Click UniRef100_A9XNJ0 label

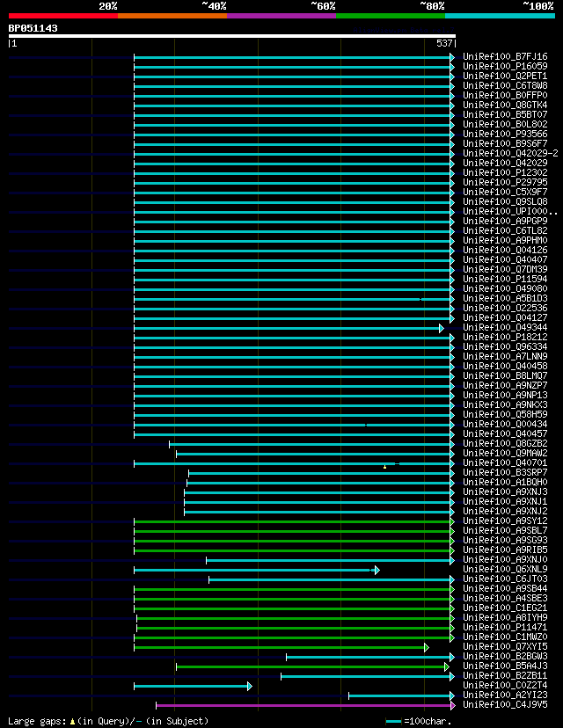[505, 559]
